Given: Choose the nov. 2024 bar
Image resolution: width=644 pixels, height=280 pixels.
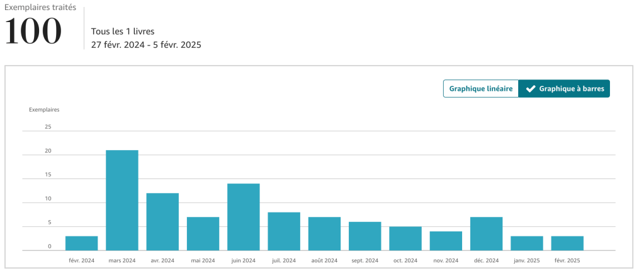Looking at the screenshot, I should [x=446, y=241].
